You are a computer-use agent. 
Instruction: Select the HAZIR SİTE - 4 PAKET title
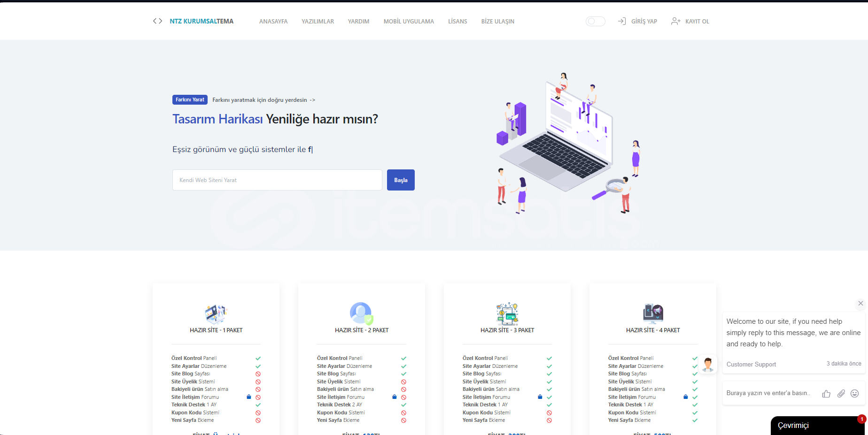[x=653, y=330]
